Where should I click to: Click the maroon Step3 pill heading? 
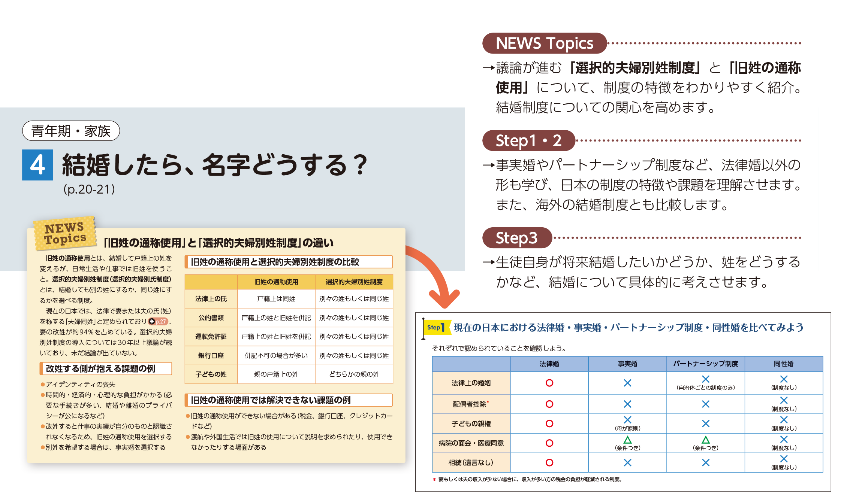click(x=517, y=238)
